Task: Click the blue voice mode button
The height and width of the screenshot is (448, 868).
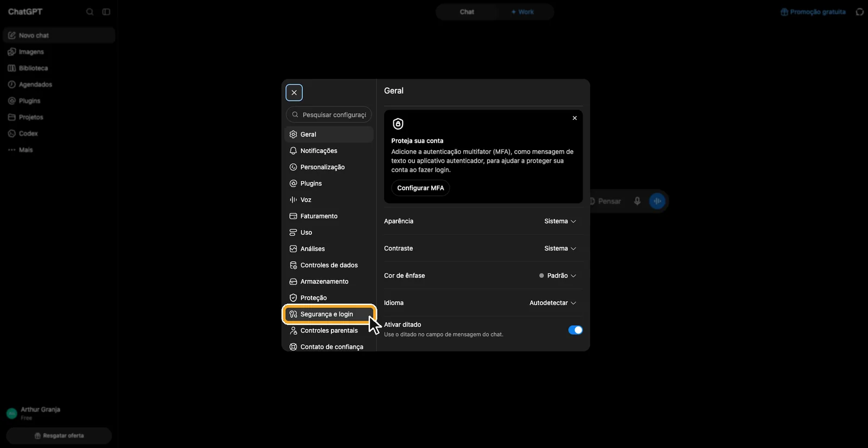Action: [658, 201]
